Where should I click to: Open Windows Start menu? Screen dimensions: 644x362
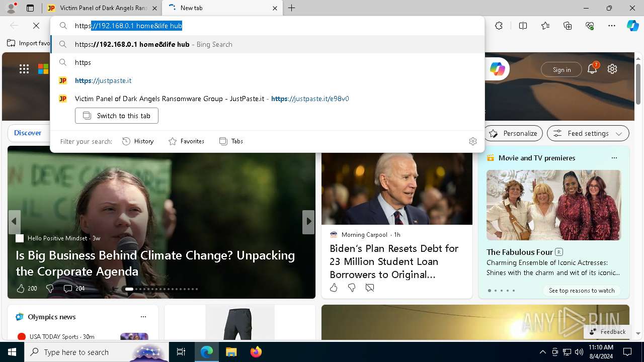12,352
